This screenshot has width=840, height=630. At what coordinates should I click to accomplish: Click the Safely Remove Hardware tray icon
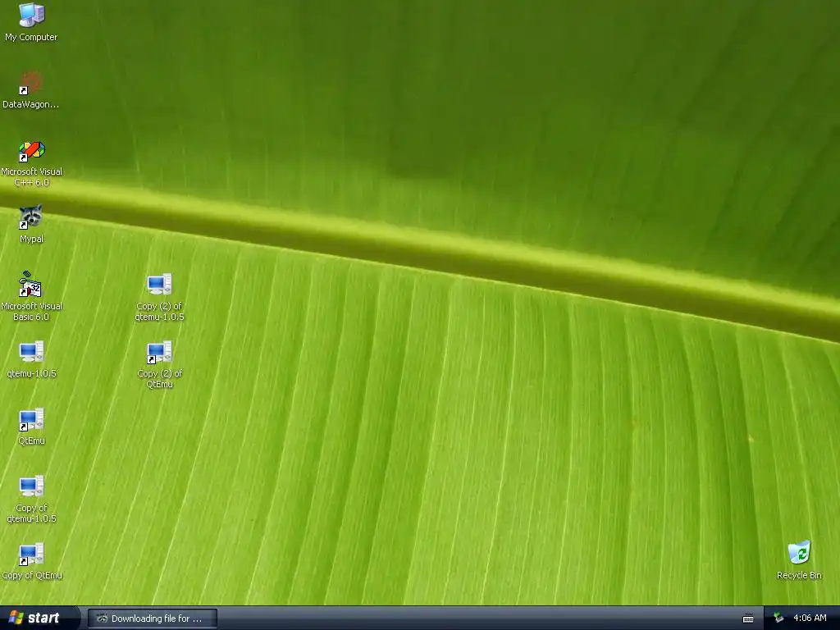point(779,619)
